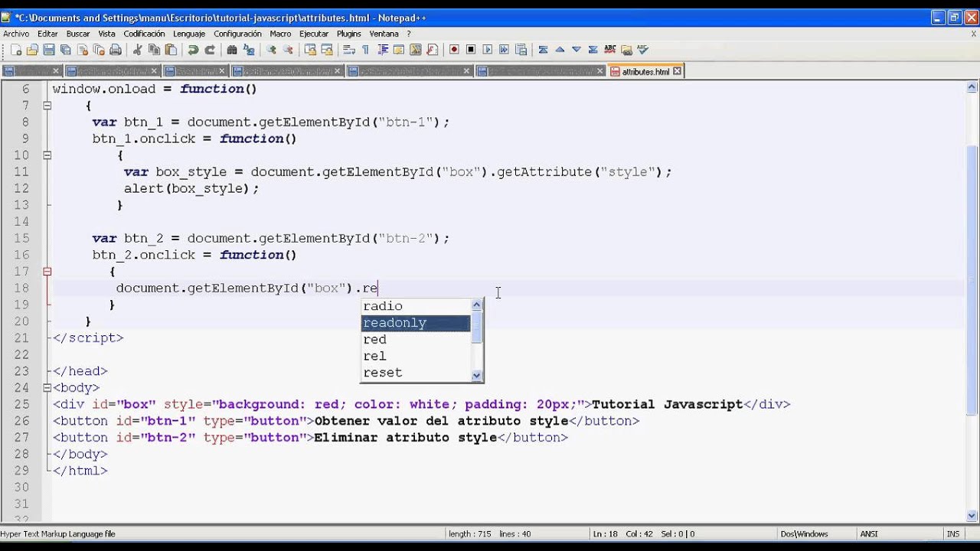This screenshot has height=551, width=980.
Task: Click the blue down triangle toolbar icon
Action: point(577,50)
